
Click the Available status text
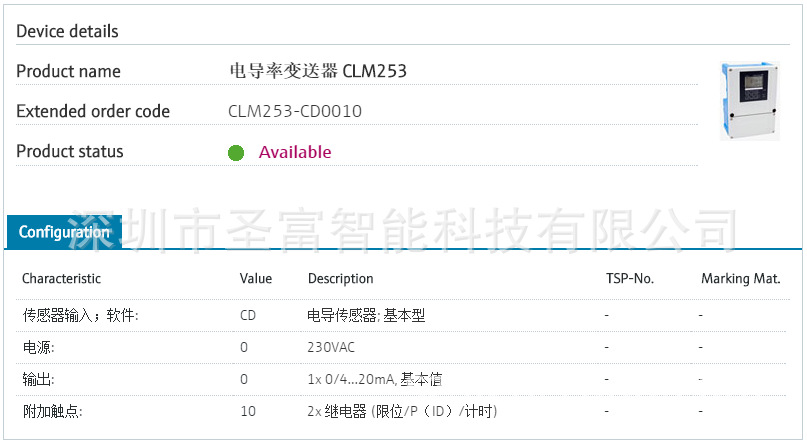(295, 152)
